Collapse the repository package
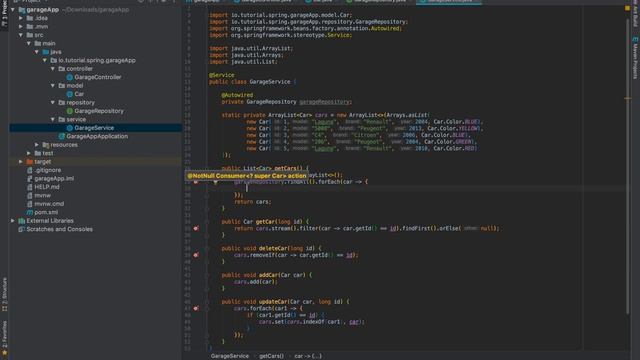The width and height of the screenshot is (640, 360). 53,102
